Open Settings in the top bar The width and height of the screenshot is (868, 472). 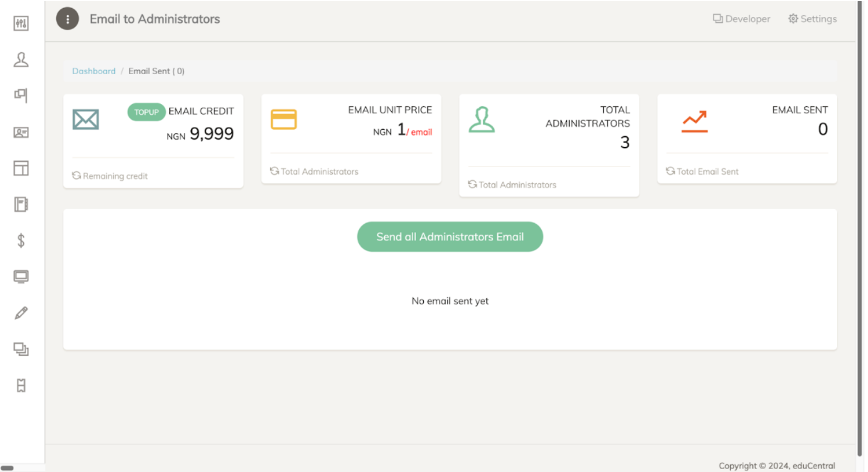coord(812,19)
